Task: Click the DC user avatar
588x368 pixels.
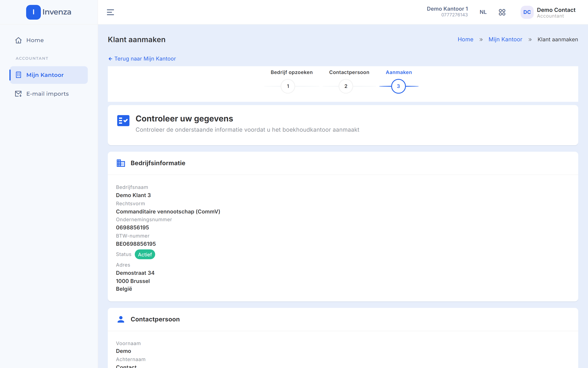Action: (x=527, y=12)
